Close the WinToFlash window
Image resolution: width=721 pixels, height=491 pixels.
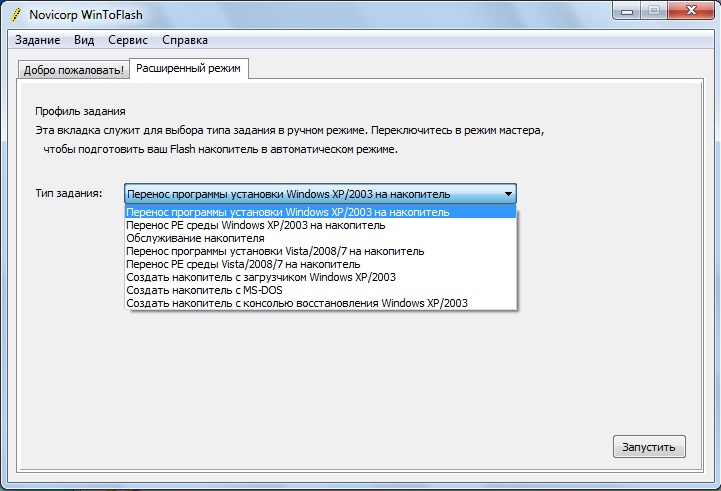tap(691, 11)
